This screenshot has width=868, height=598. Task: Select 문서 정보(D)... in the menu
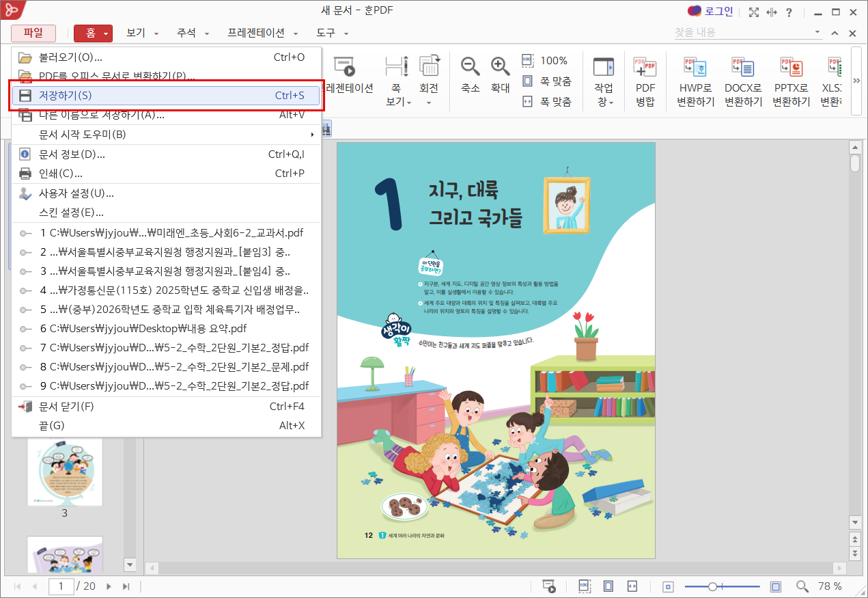pos(166,154)
